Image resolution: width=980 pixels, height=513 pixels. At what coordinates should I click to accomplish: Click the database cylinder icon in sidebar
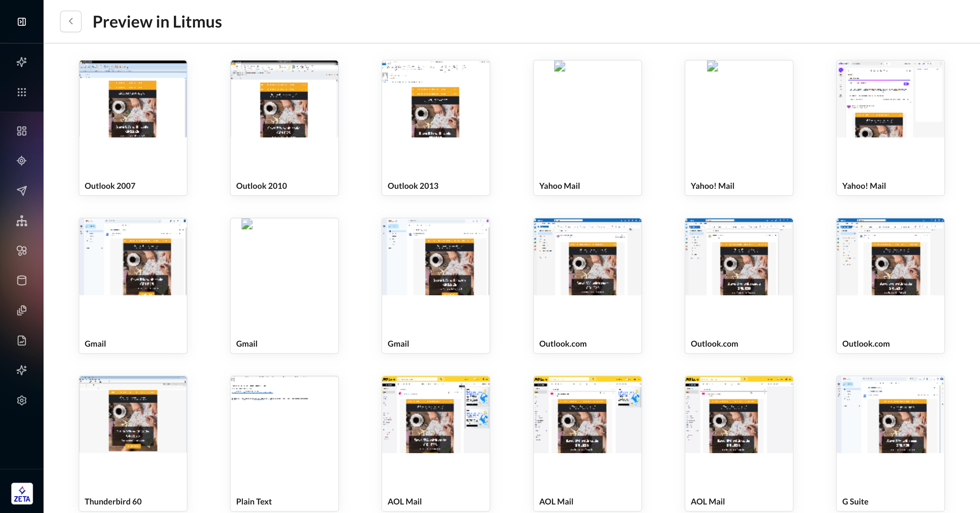point(22,281)
